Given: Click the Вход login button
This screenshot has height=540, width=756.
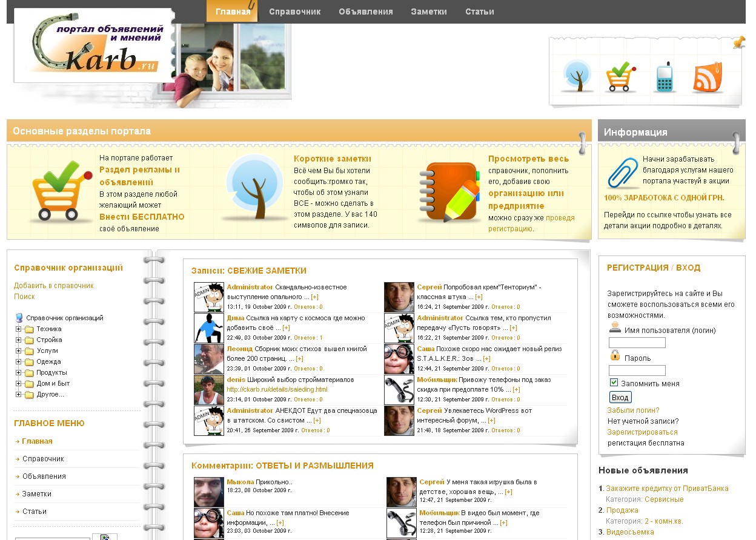Looking at the screenshot, I should pos(620,397).
